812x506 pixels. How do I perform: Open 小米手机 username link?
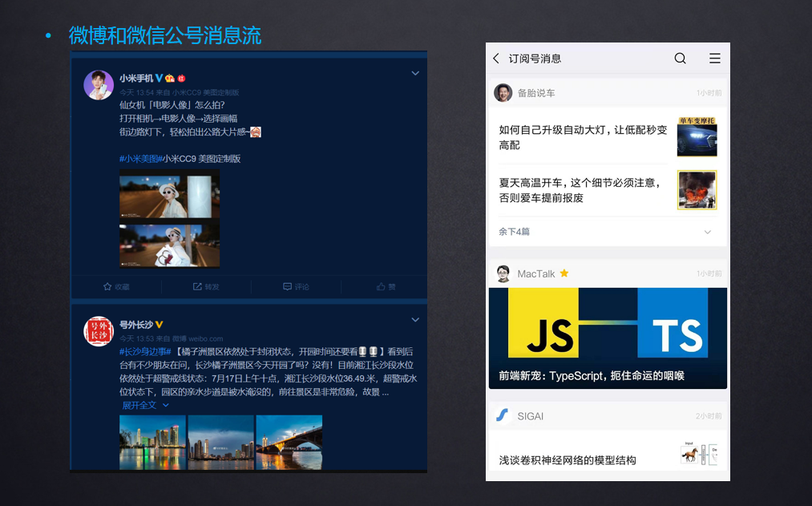click(136, 79)
